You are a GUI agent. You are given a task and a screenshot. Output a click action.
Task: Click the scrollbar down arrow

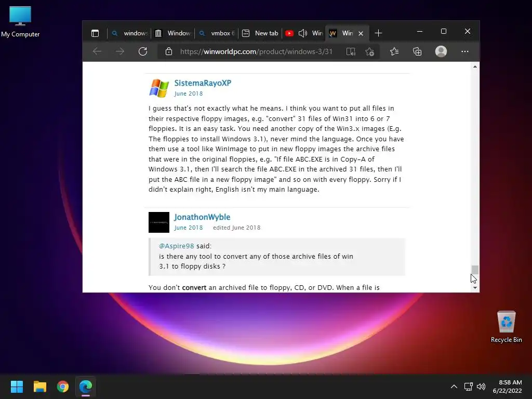pos(475,288)
